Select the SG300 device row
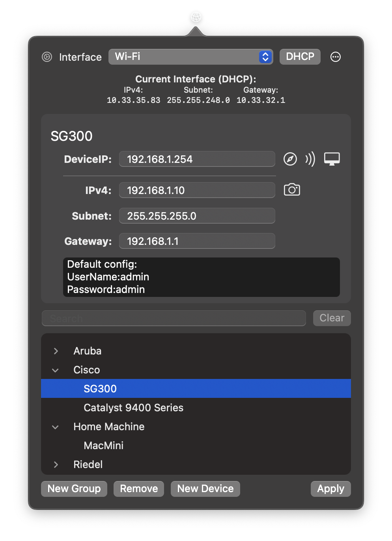Screen dimensions: 392x541 click(x=196, y=388)
